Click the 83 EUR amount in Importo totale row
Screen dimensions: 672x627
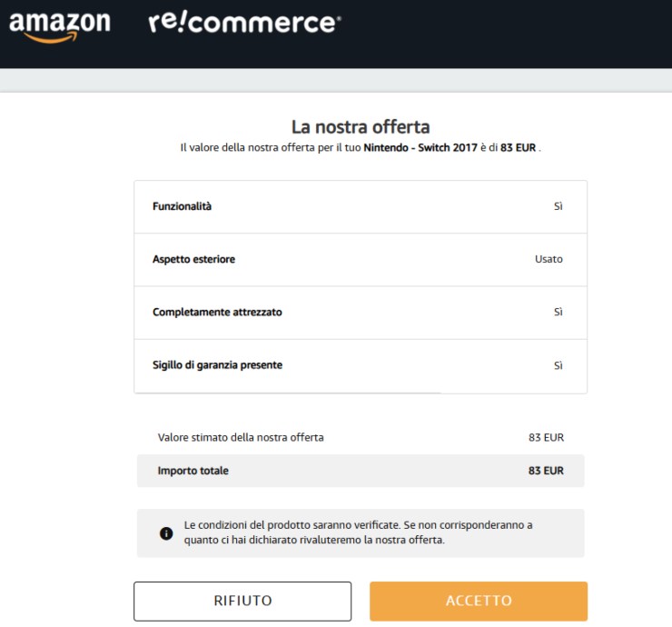coord(546,471)
